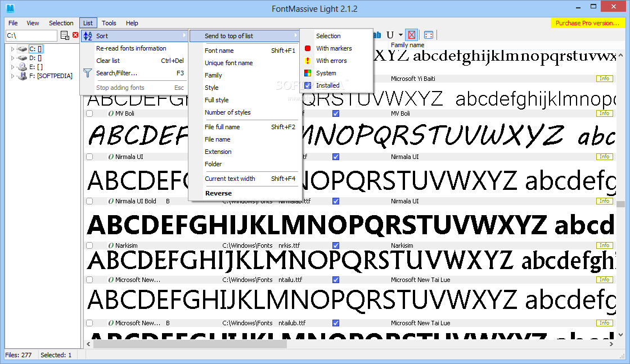Sort by Font name

245,51
